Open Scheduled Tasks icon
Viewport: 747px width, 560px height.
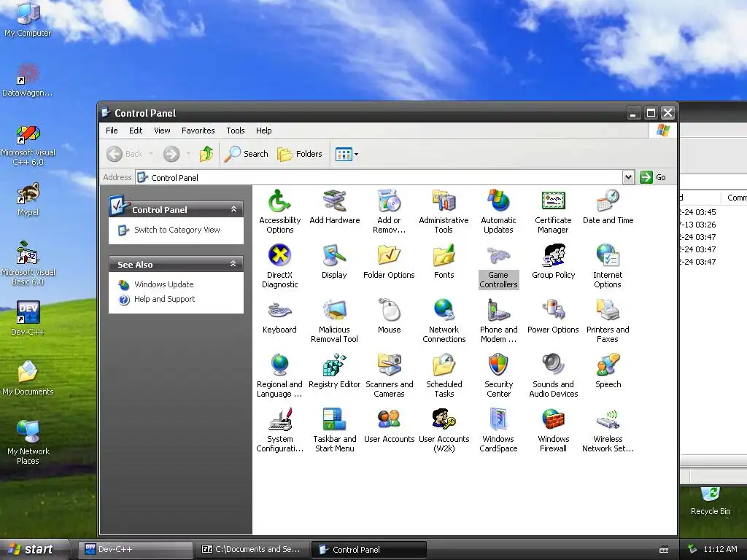(x=444, y=376)
